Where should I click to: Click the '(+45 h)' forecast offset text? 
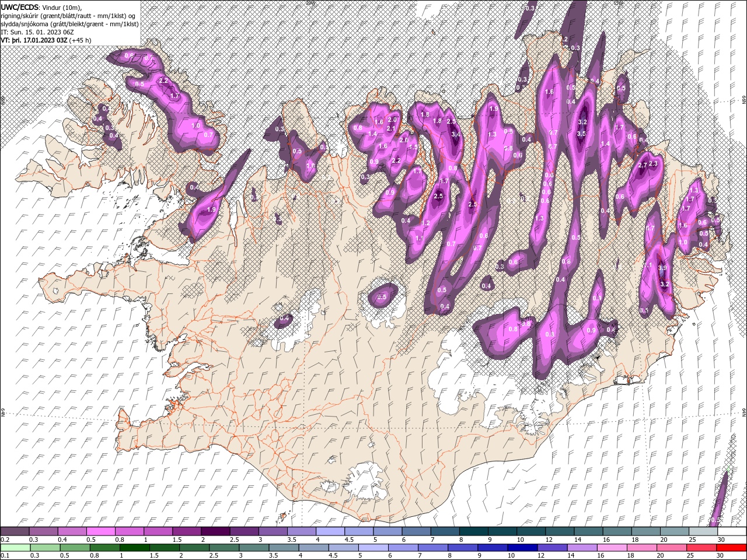[80, 40]
